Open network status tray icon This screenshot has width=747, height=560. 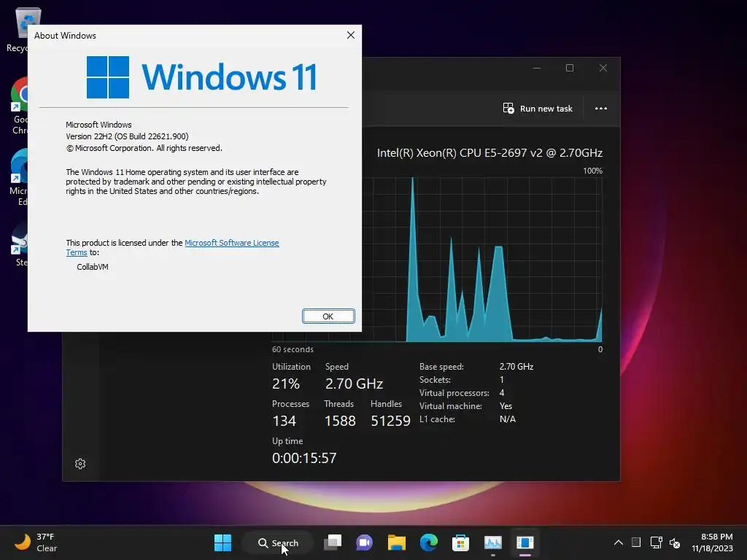point(656,542)
